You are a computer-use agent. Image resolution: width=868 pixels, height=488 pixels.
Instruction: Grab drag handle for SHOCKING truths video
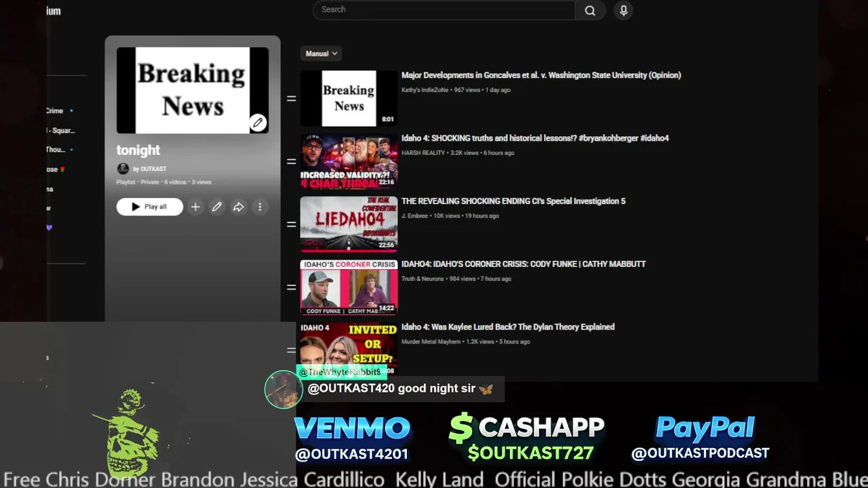coord(291,161)
